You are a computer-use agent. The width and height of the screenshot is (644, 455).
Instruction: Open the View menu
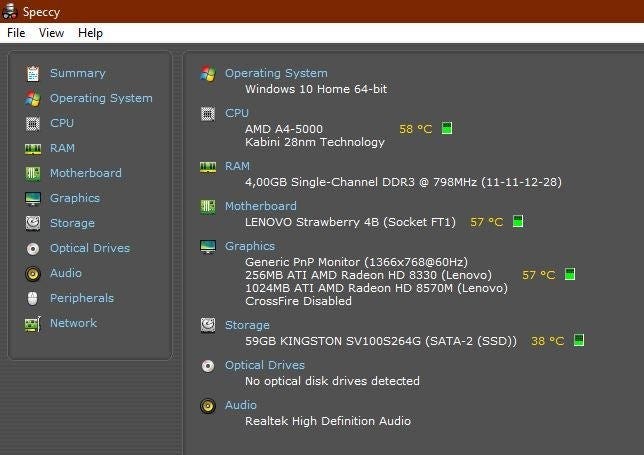pyautogui.click(x=51, y=33)
